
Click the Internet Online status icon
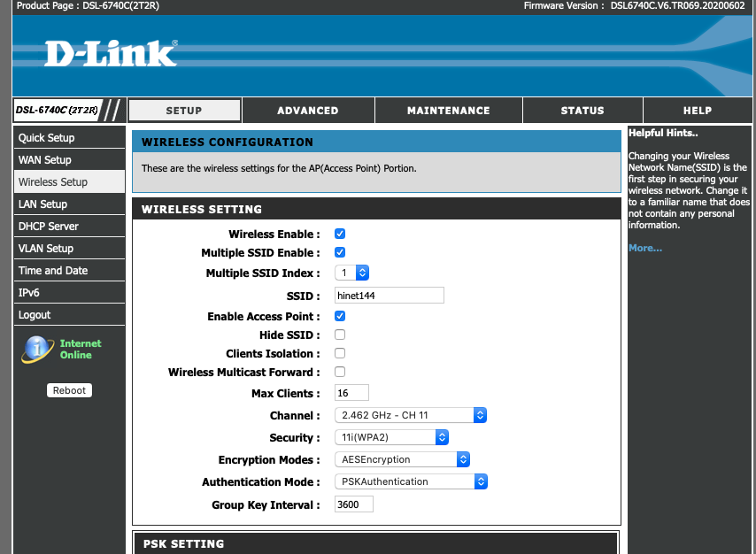[37, 349]
